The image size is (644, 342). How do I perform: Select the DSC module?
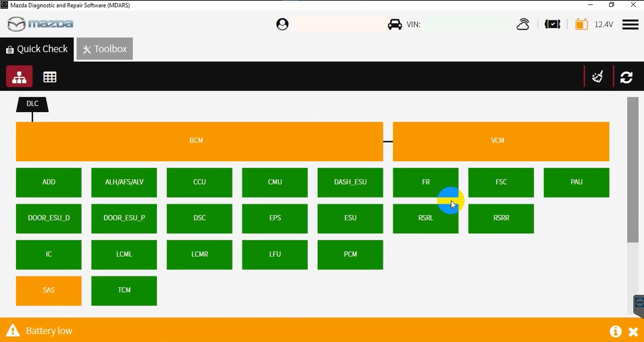coord(199,219)
